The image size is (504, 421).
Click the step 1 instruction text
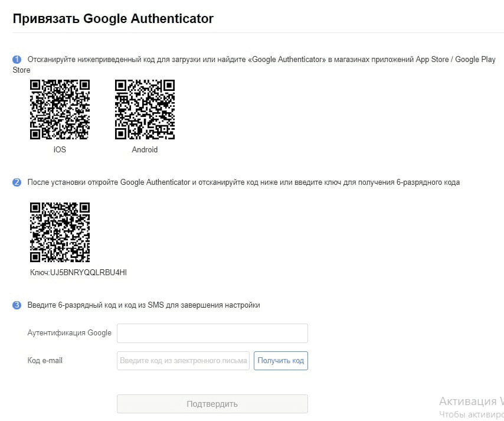[254, 64]
